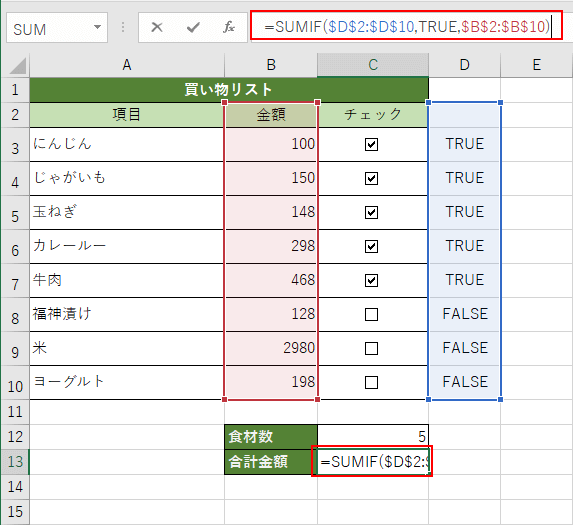573x525 pixels.
Task: Click the 福神漬け cell
Action: coord(127,315)
